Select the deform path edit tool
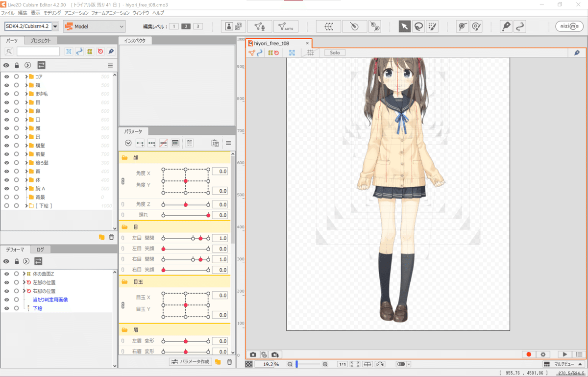Image resolution: width=588 pixels, height=377 pixels. click(462, 26)
